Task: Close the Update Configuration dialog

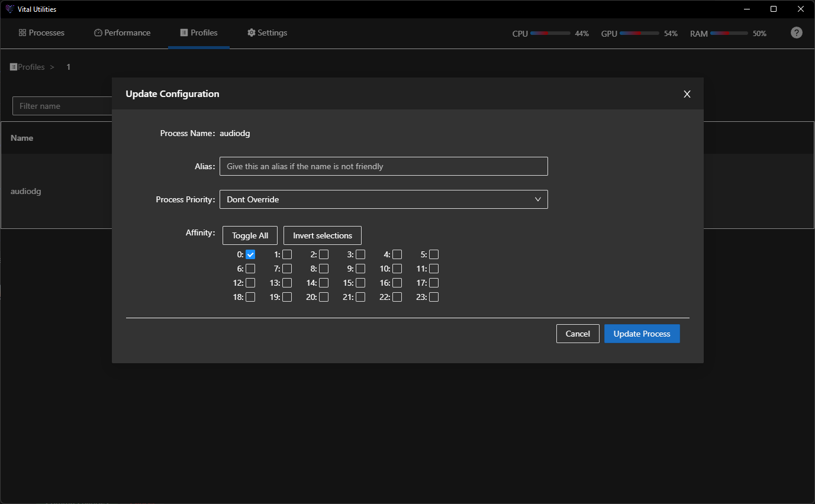Action: 687,94
